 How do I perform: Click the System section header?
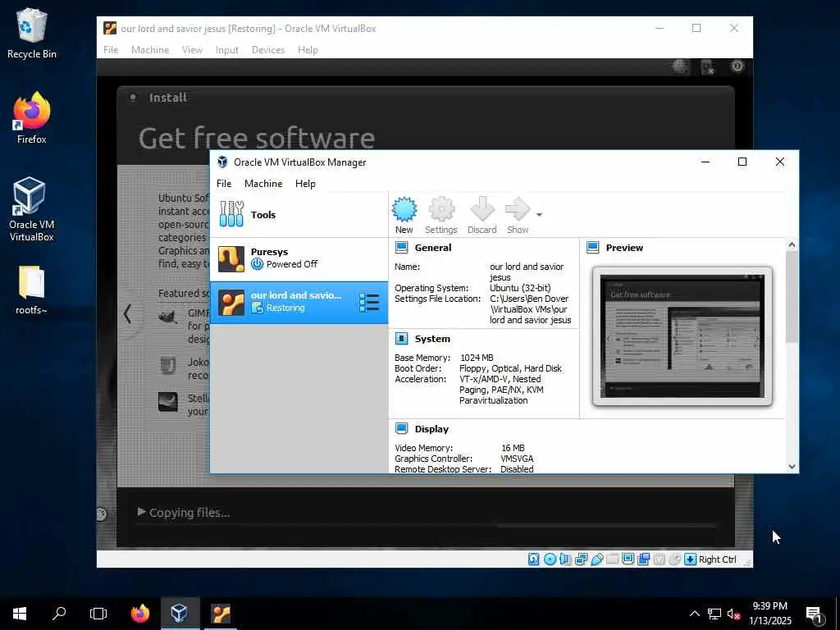point(432,339)
